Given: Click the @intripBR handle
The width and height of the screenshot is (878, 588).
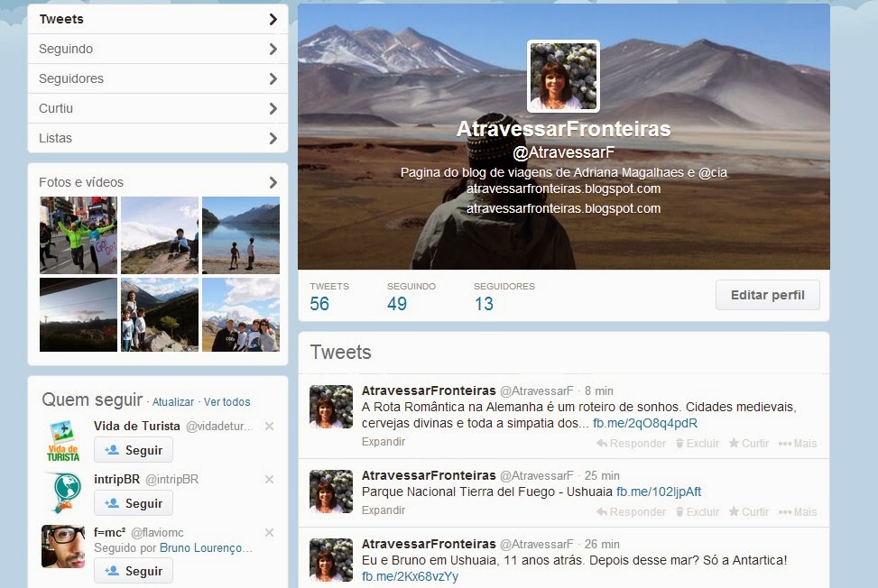Looking at the screenshot, I should [x=172, y=480].
